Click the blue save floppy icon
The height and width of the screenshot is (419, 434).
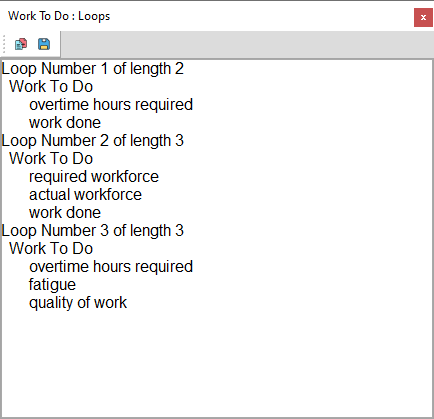pos(44,44)
